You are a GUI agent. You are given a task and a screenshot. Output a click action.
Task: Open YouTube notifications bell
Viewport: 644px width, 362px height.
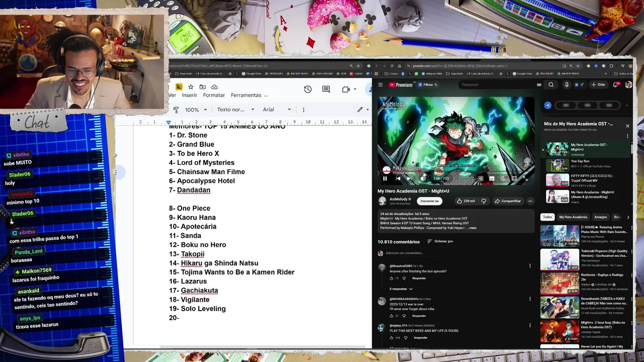615,85
